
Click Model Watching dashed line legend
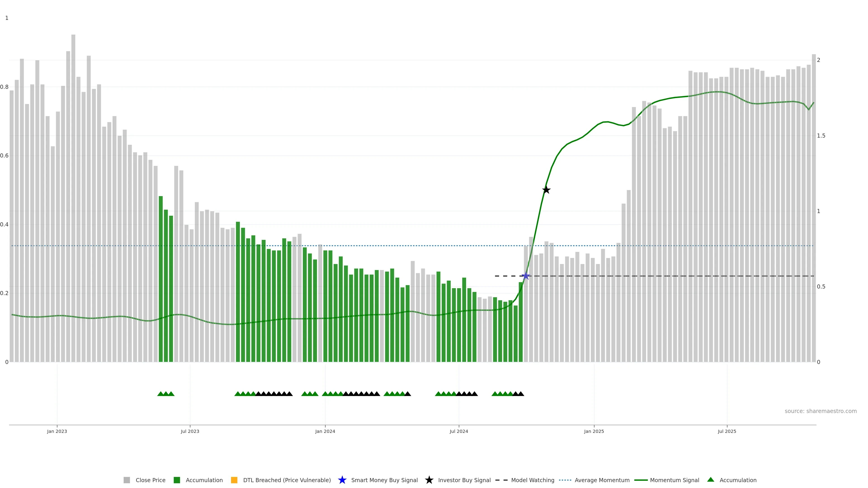tap(501, 480)
